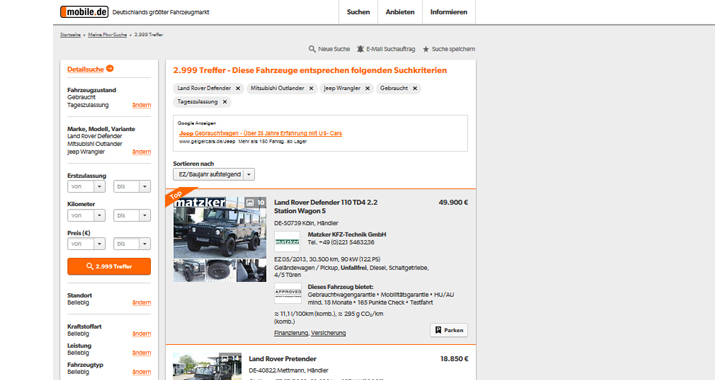The image size is (715, 380).
Task: Click the small front-view Defender thumbnail
Action: click(189, 271)
